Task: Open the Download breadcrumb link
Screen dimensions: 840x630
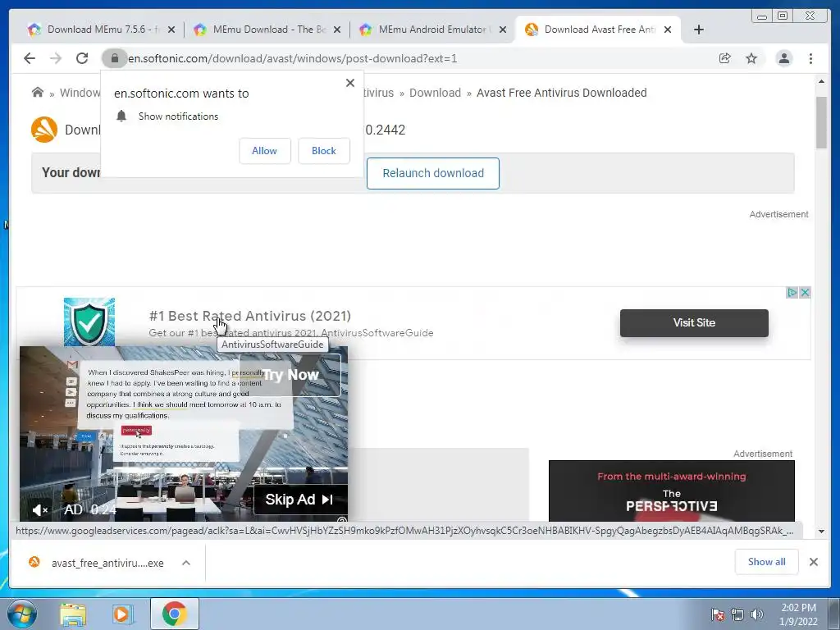Action: [435, 93]
